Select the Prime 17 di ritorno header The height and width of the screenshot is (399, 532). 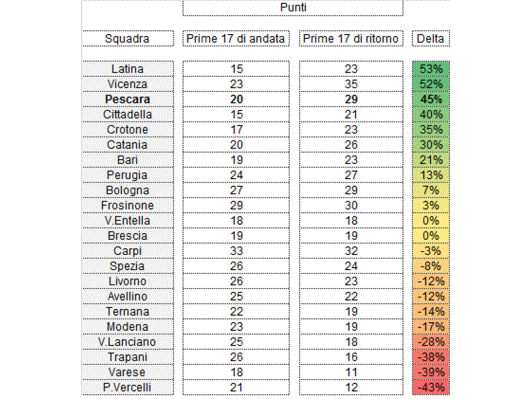coord(351,39)
